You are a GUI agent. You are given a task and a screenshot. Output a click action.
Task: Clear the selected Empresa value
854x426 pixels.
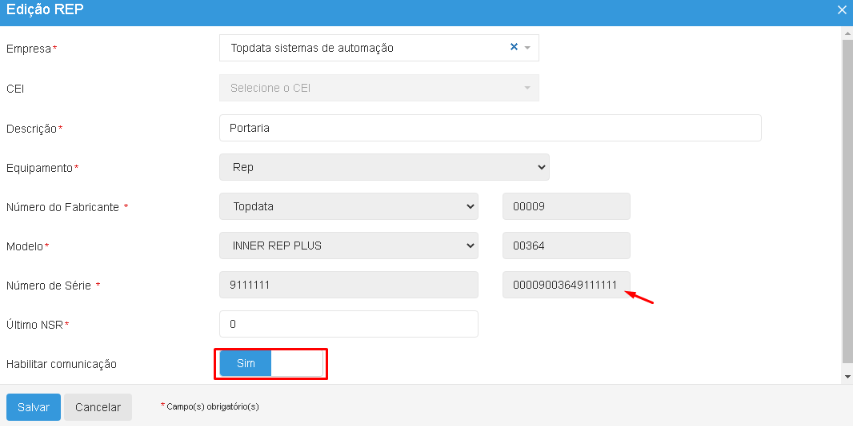tap(514, 47)
